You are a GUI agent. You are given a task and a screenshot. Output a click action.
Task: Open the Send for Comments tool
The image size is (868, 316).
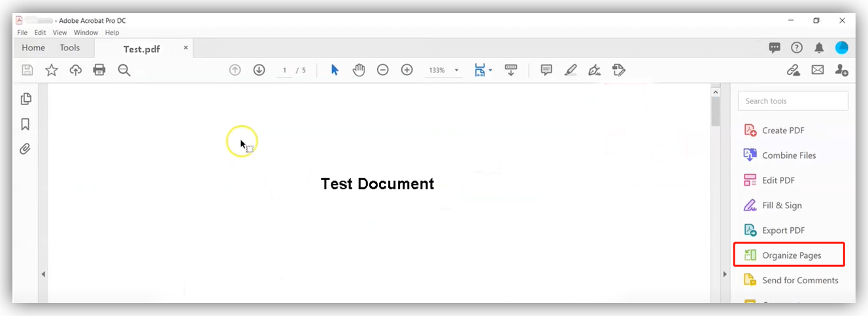(x=791, y=280)
